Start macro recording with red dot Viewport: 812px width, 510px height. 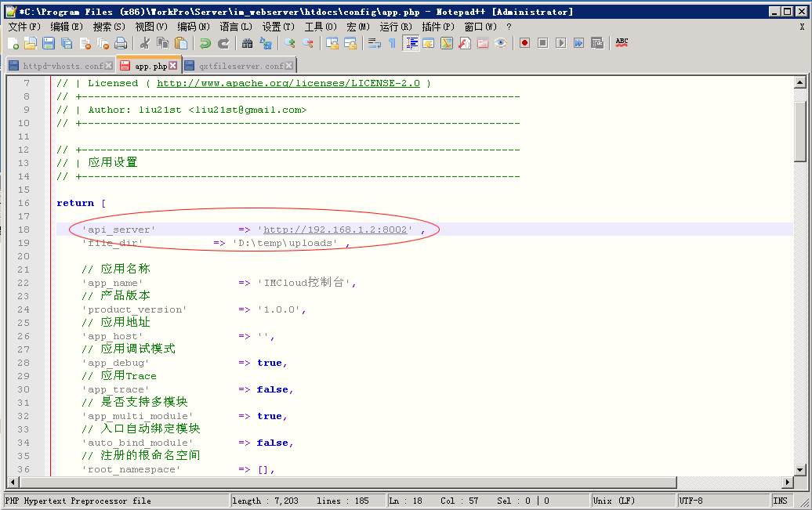click(524, 43)
